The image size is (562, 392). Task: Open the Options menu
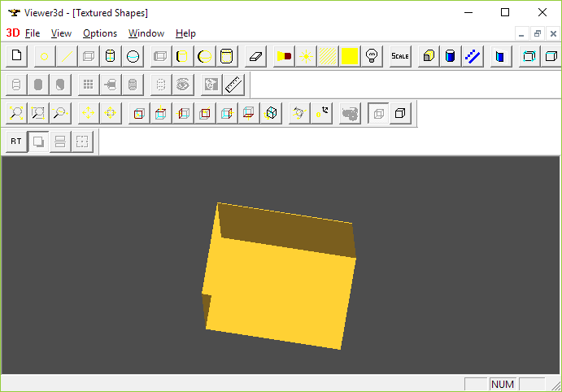point(100,33)
